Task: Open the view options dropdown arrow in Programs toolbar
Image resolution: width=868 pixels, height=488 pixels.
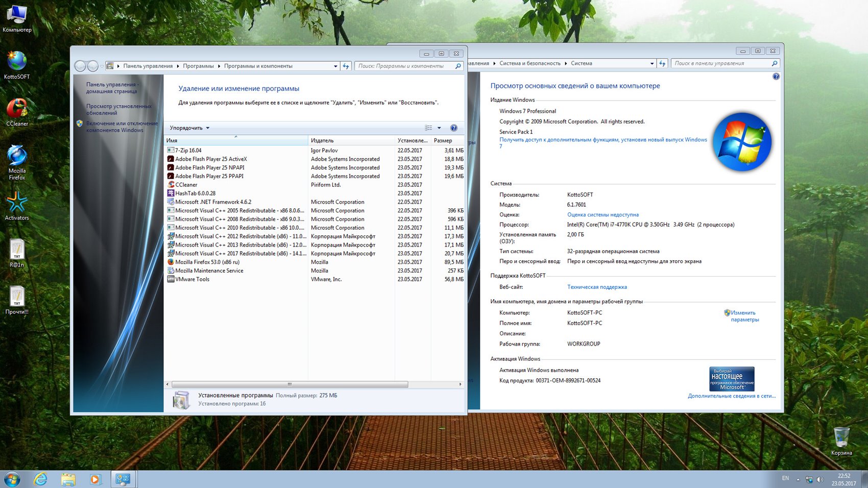Action: [439, 128]
